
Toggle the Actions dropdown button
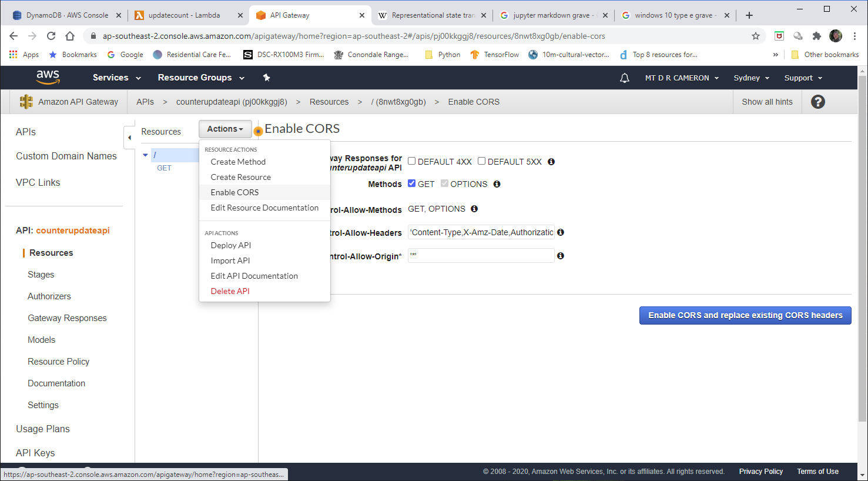(225, 129)
